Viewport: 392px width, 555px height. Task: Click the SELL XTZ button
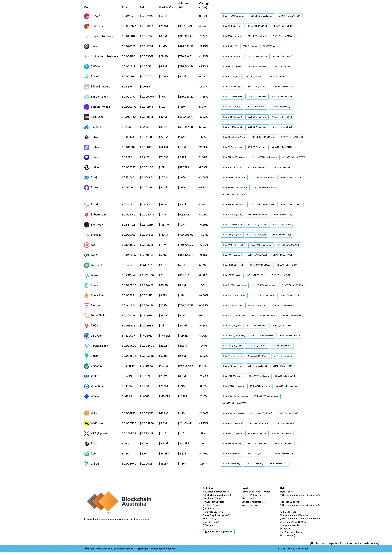coord(257,275)
